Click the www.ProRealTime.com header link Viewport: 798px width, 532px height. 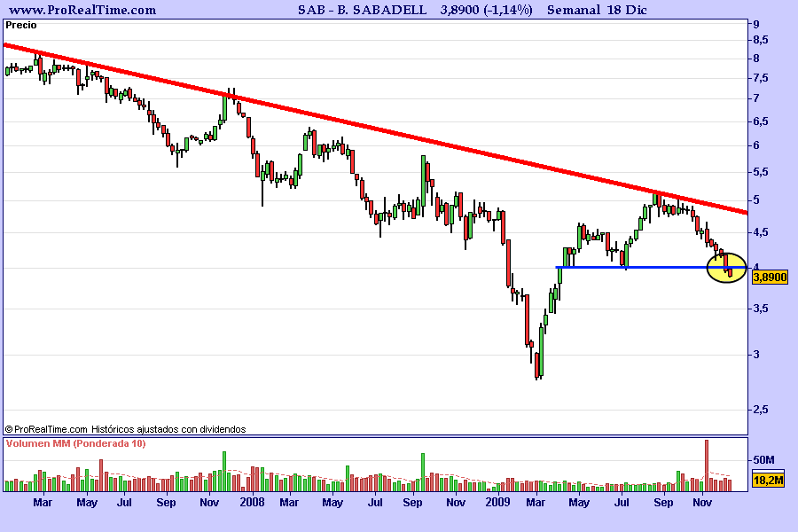pos(82,10)
